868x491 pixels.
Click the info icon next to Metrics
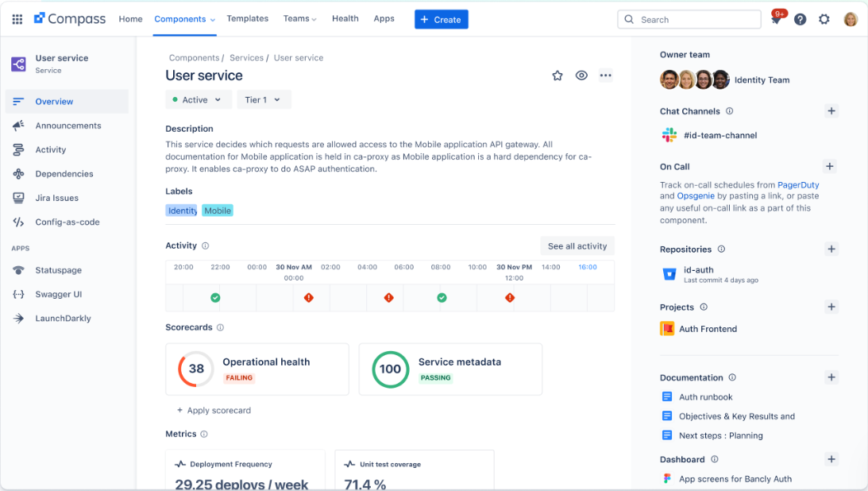click(204, 434)
